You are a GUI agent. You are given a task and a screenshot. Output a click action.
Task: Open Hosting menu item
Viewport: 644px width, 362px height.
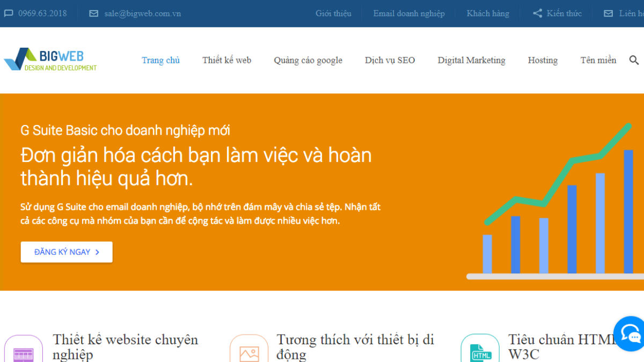click(543, 61)
